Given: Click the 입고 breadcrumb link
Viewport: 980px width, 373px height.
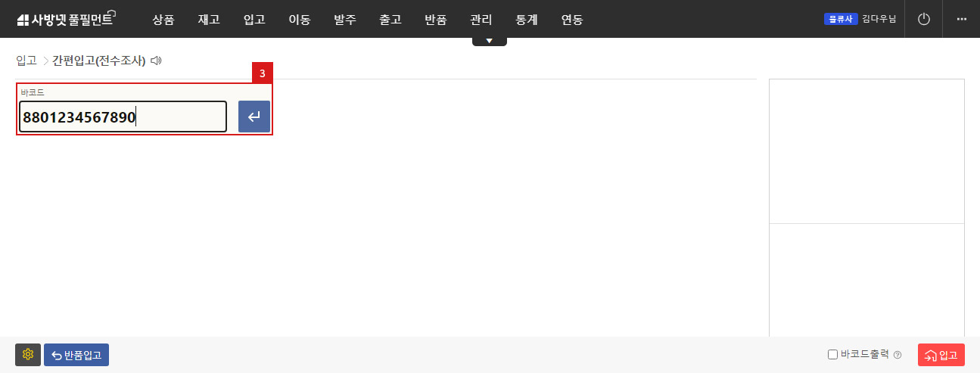Looking at the screenshot, I should [x=26, y=61].
